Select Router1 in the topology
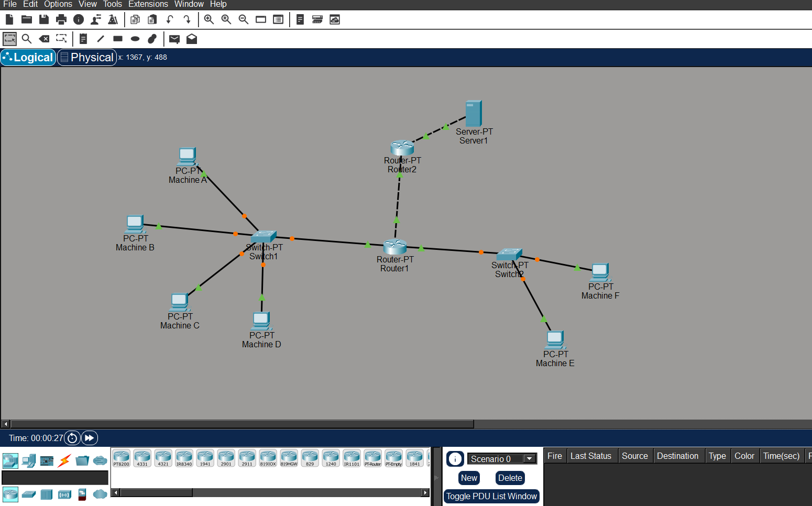The image size is (812, 506). [x=394, y=247]
